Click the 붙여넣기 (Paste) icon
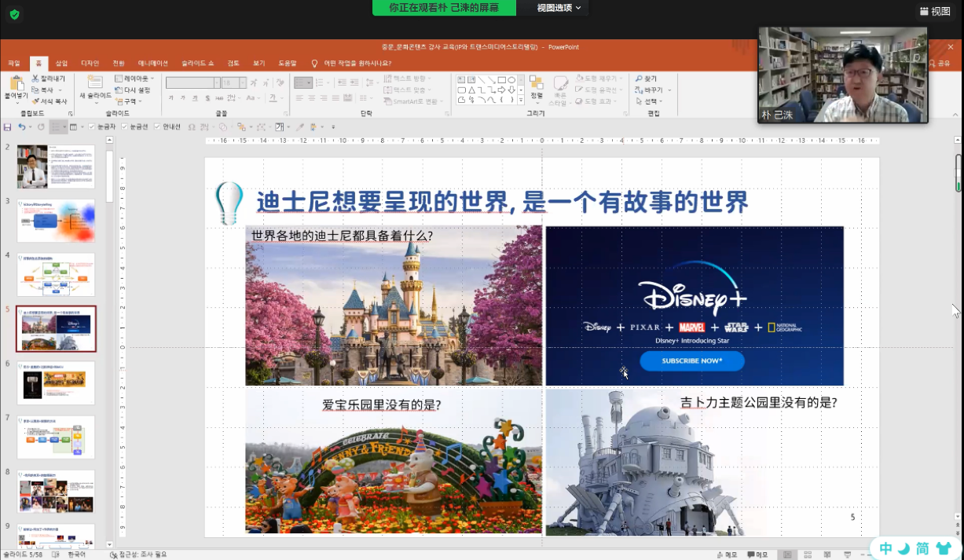Screen dimensions: 964x560 coord(15,84)
